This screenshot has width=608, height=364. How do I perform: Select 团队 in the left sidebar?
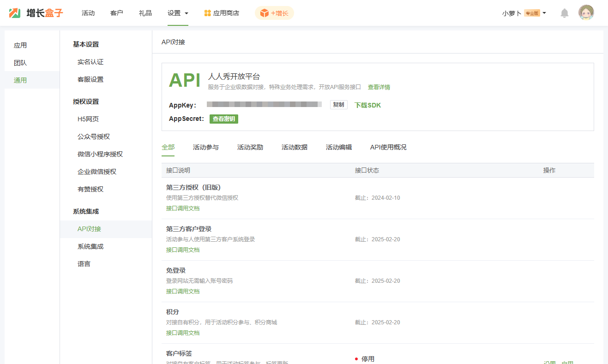[20, 63]
